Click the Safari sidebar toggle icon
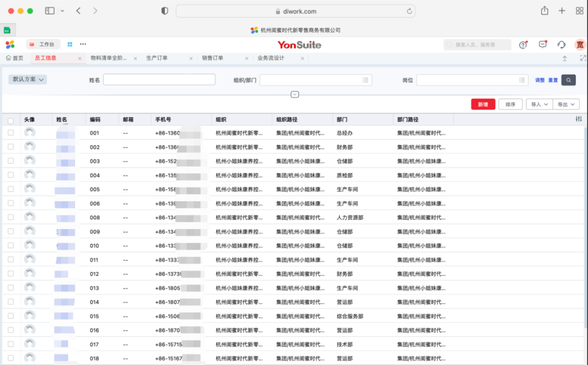Screen dimensions: 588x365 (x=50, y=11)
